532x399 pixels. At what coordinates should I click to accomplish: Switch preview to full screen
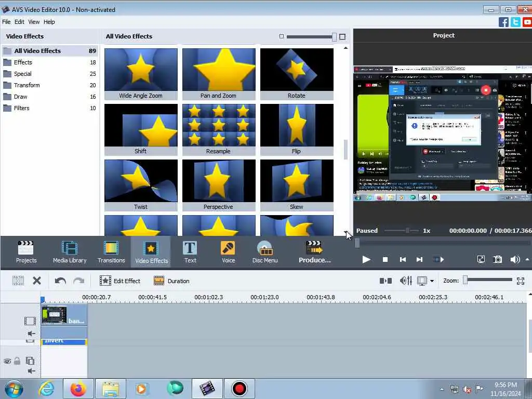(x=481, y=260)
